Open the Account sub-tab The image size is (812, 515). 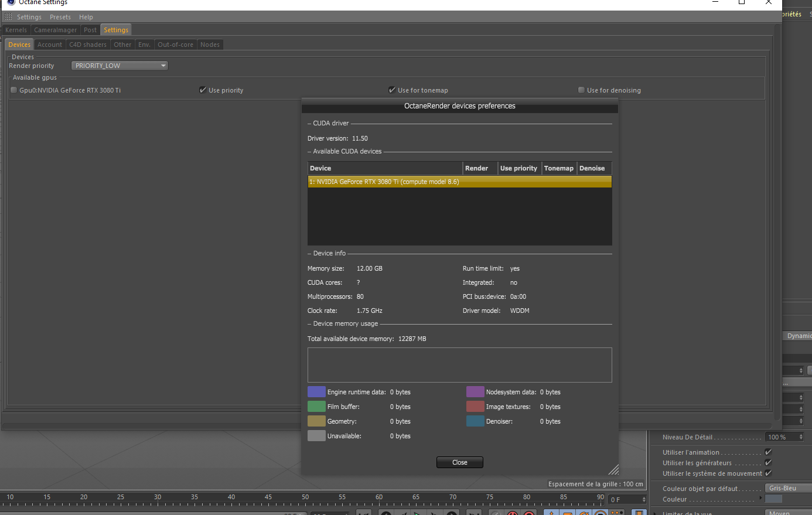click(x=50, y=45)
